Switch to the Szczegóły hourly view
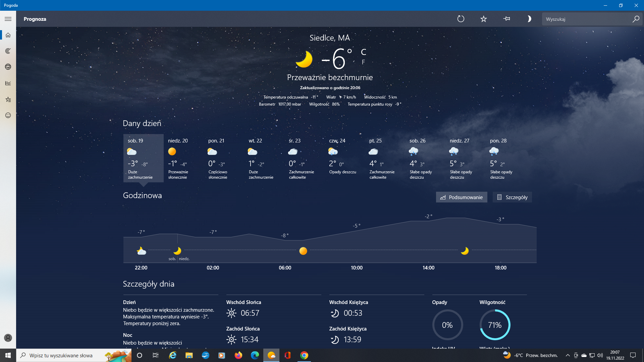This screenshot has height=362, width=644. (512, 197)
